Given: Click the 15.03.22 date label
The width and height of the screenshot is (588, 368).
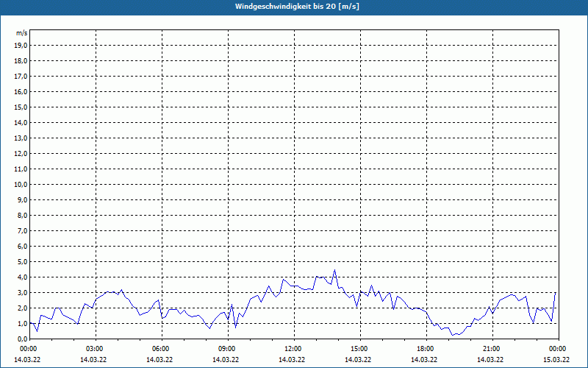Looking at the screenshot, I should (x=556, y=359).
